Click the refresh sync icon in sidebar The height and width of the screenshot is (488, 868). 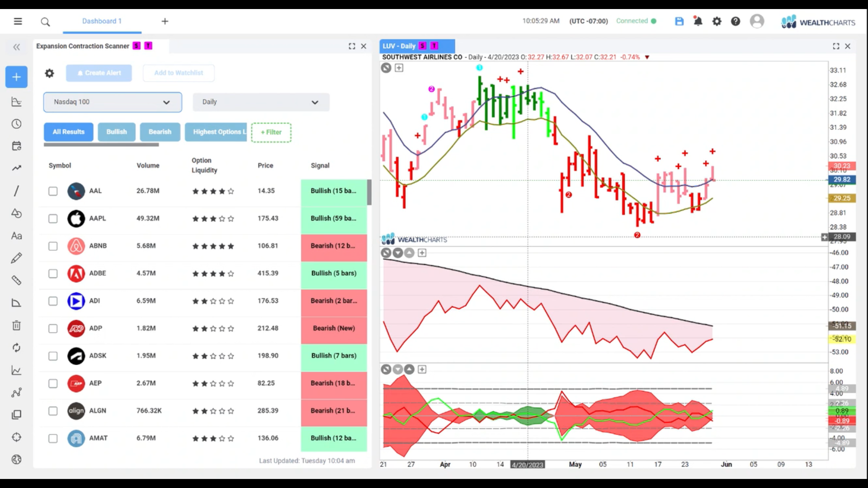pos(16,347)
